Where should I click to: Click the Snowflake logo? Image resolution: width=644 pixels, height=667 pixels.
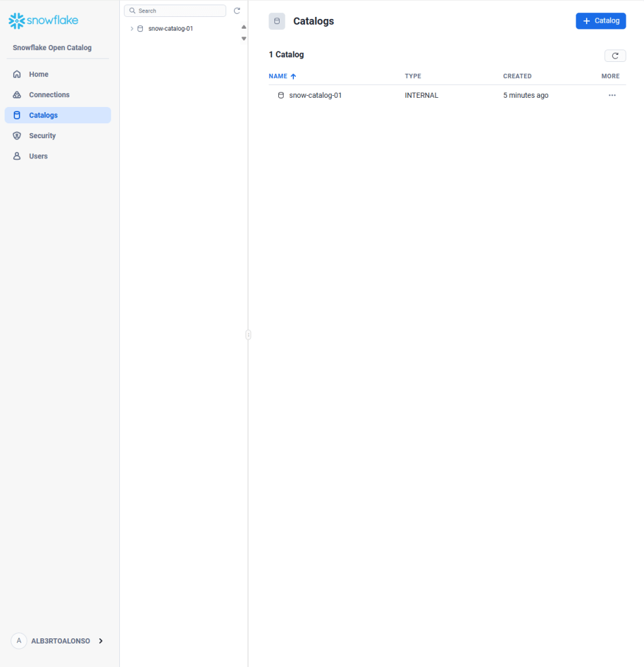[x=43, y=21]
